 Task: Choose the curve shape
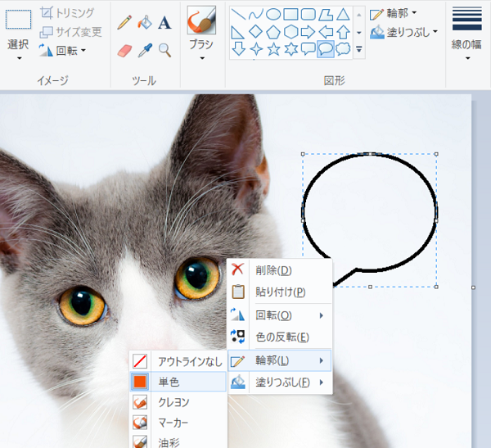[255, 15]
